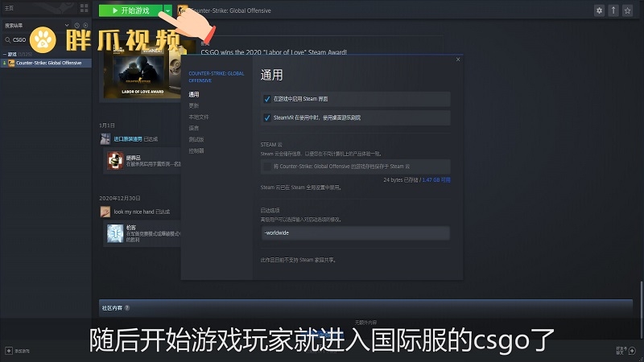Close the properties dialog
The image size is (644, 362).
pos(458,60)
